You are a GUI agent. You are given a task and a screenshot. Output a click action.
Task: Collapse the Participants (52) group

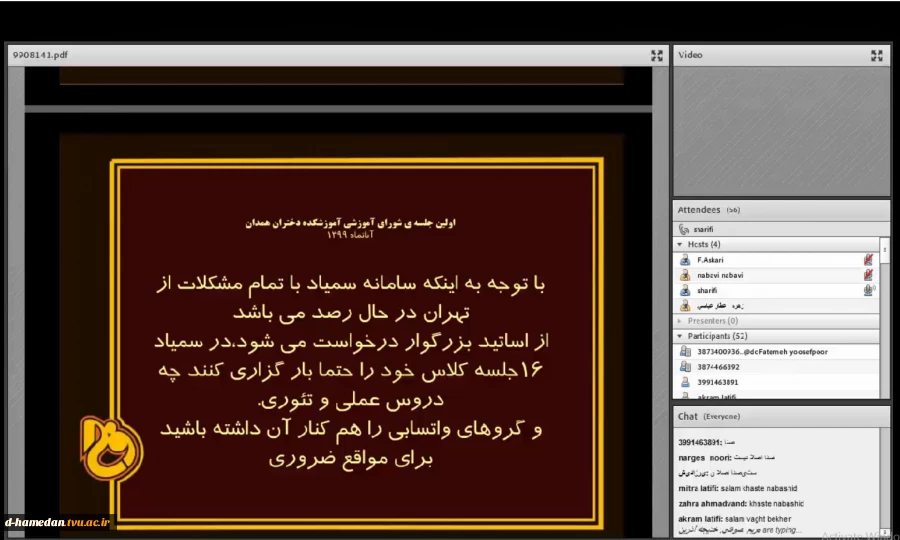tap(680, 336)
